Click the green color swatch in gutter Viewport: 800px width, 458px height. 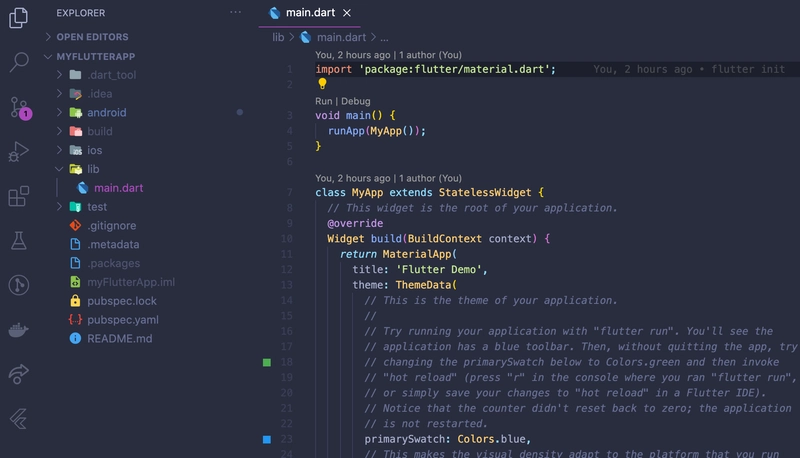(267, 362)
